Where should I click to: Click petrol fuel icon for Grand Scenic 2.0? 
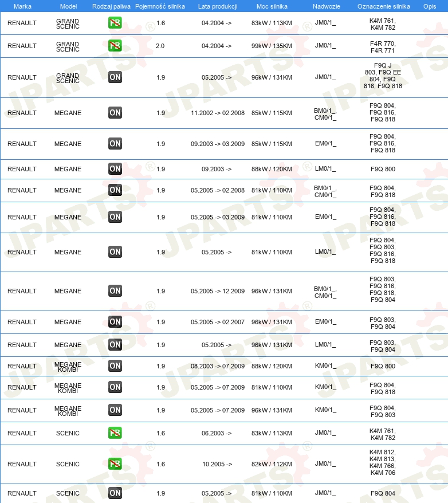[x=115, y=46]
